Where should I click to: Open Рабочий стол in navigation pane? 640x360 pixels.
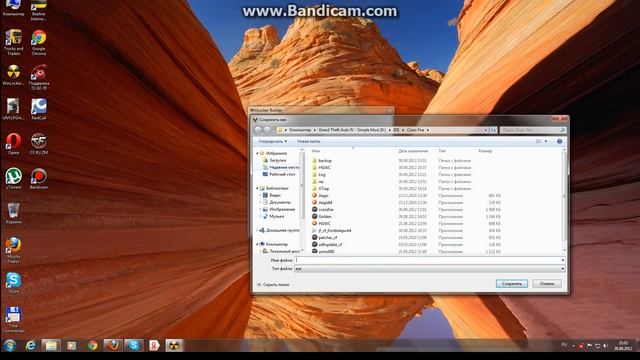point(279,174)
